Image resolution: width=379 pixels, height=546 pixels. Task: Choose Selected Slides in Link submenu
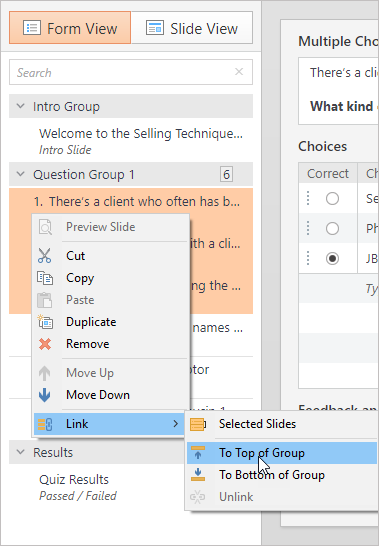282,424
